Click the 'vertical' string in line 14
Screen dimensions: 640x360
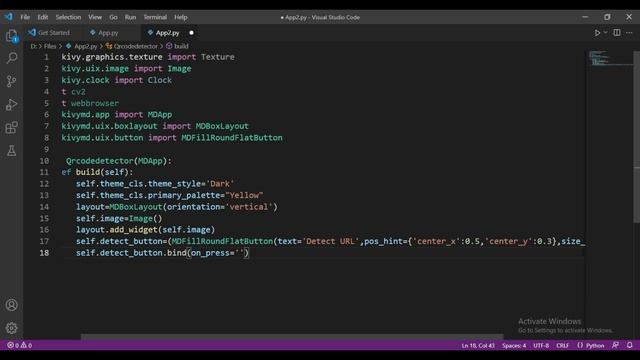pos(249,207)
